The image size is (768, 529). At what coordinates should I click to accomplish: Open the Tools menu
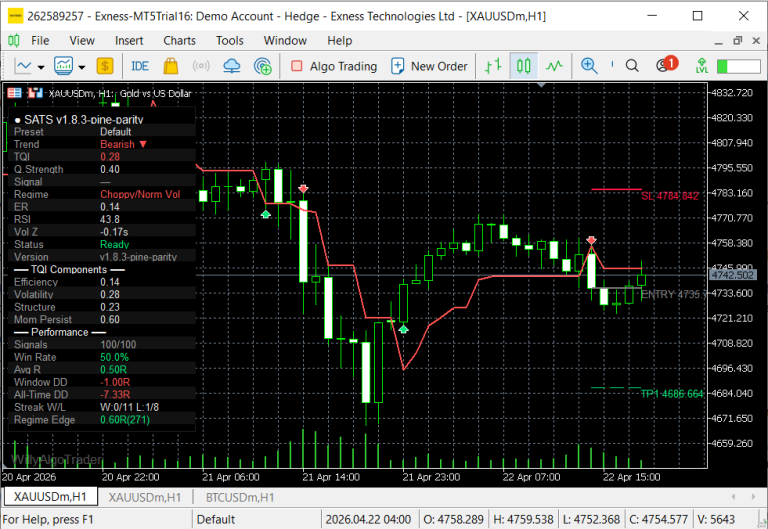pyautogui.click(x=230, y=41)
